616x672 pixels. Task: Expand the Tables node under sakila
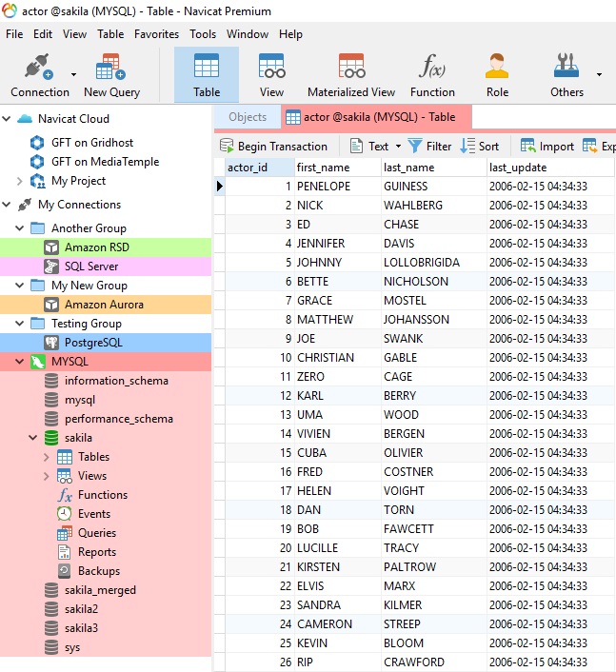pyautogui.click(x=47, y=457)
